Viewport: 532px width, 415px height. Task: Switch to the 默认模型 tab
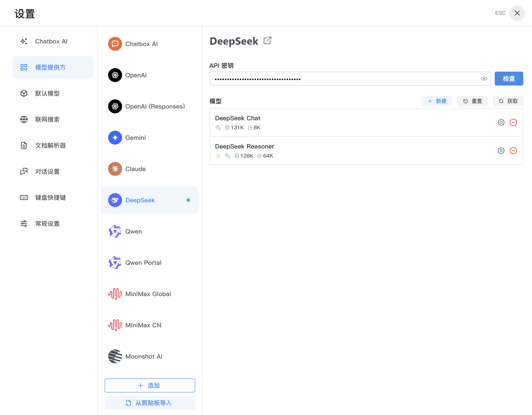click(53, 93)
